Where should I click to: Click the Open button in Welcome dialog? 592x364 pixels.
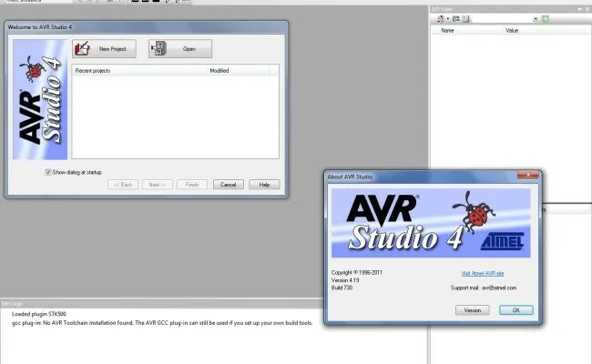click(x=180, y=48)
